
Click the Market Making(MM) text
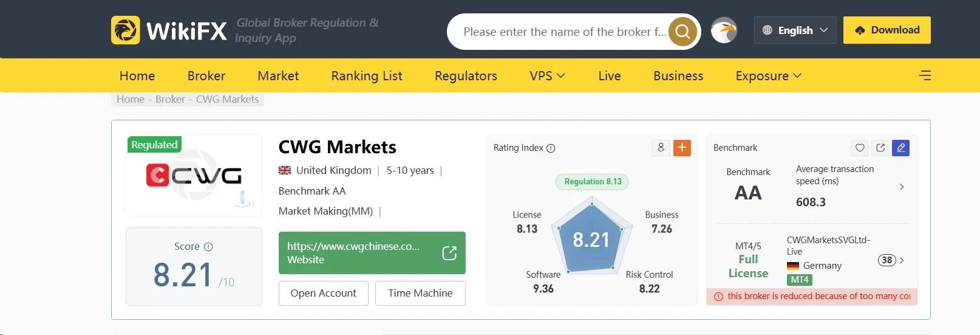click(325, 211)
